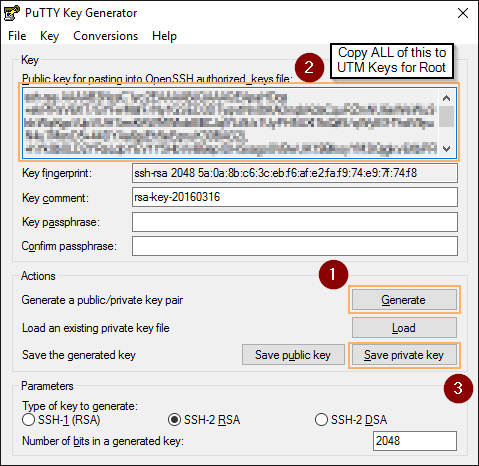Click into the Key passphrase field
The height and width of the screenshot is (466, 479).
tap(295, 222)
